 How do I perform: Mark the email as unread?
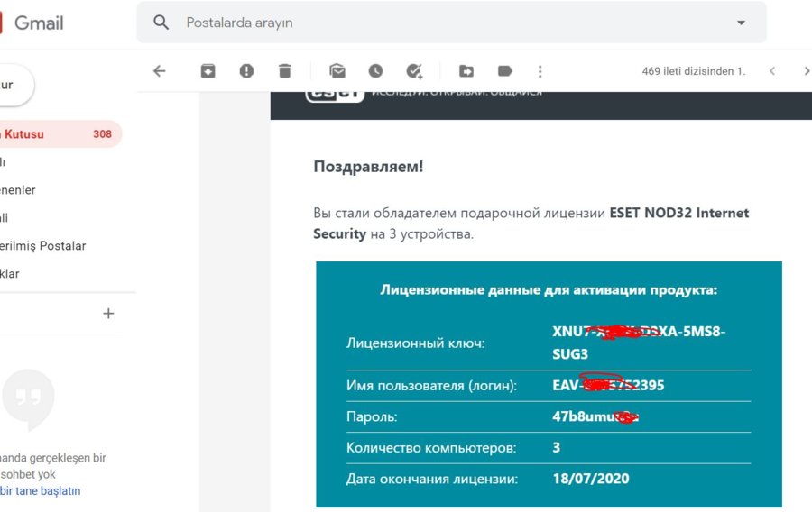337,71
